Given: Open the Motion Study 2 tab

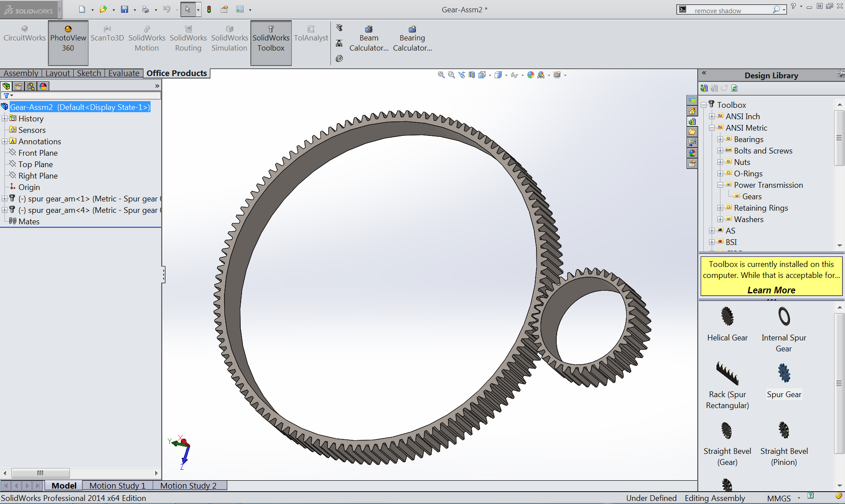Looking at the screenshot, I should 188,485.
